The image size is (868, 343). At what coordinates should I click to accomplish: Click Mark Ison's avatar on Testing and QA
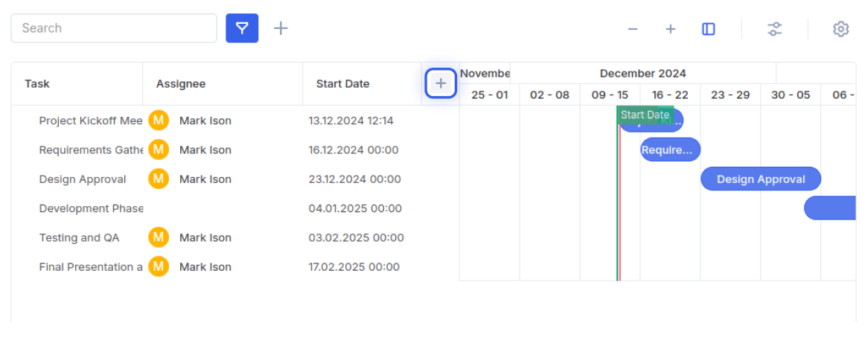point(159,238)
